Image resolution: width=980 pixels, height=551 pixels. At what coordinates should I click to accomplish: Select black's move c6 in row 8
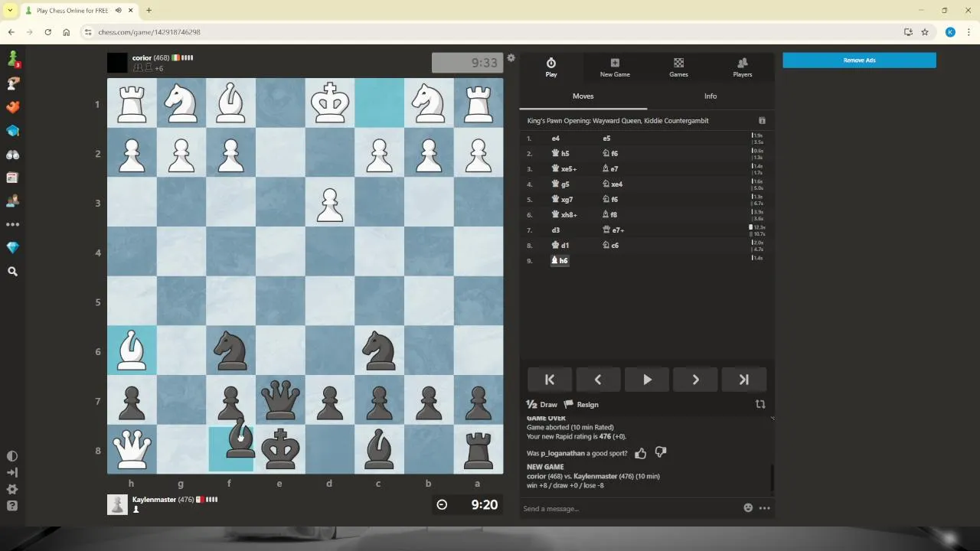(611, 246)
